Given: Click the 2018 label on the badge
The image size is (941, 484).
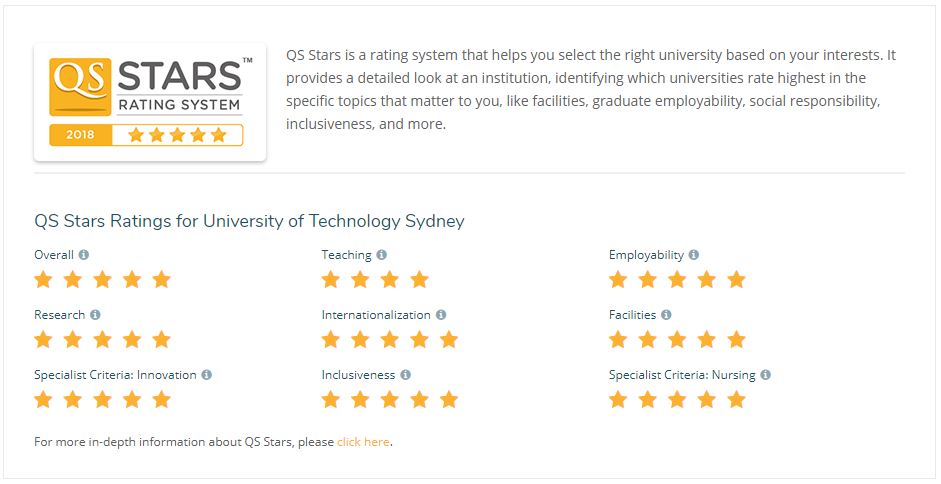Looking at the screenshot, I should click(80, 135).
